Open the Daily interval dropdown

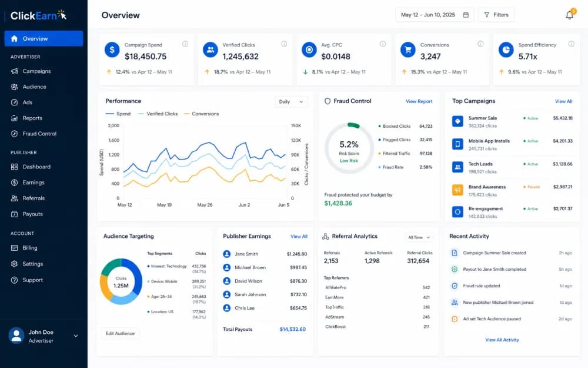click(292, 102)
